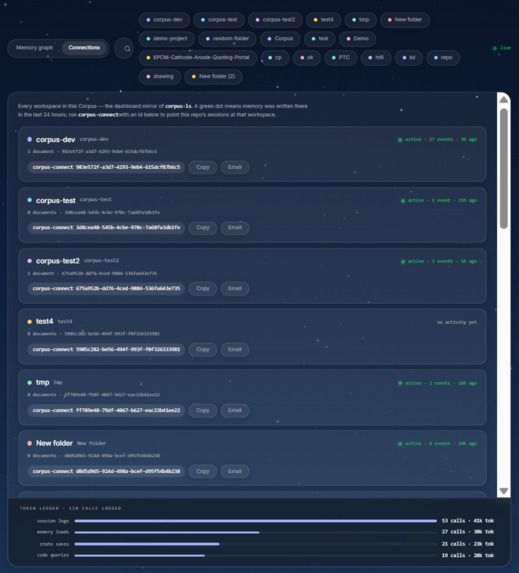Viewport: 519px width, 573px height.
Task: Copy the test4 connect command
Action: pyautogui.click(x=202, y=350)
